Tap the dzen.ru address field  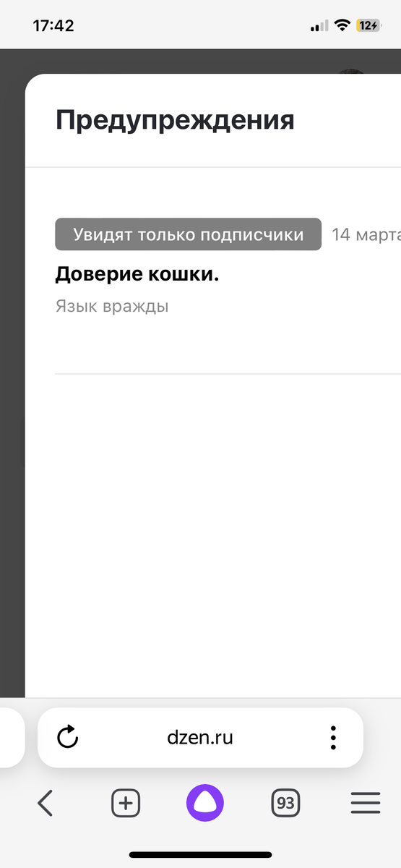coord(200,737)
